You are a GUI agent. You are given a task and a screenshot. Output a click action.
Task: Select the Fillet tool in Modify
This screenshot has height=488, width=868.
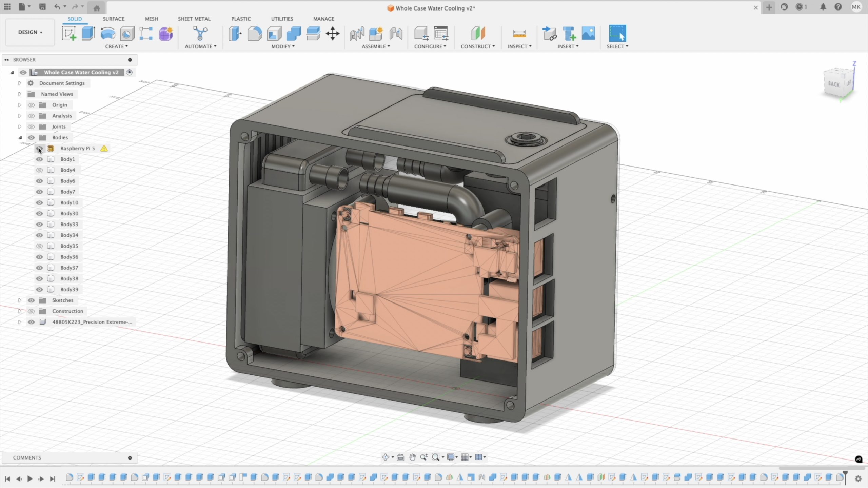(255, 34)
